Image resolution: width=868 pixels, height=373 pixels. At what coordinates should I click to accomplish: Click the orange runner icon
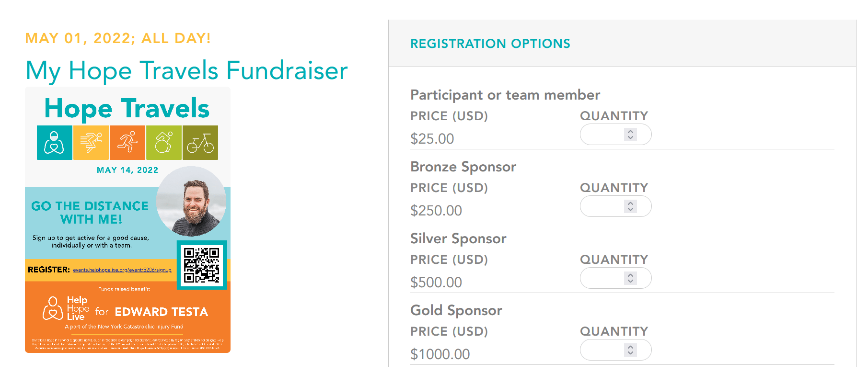coord(127,143)
